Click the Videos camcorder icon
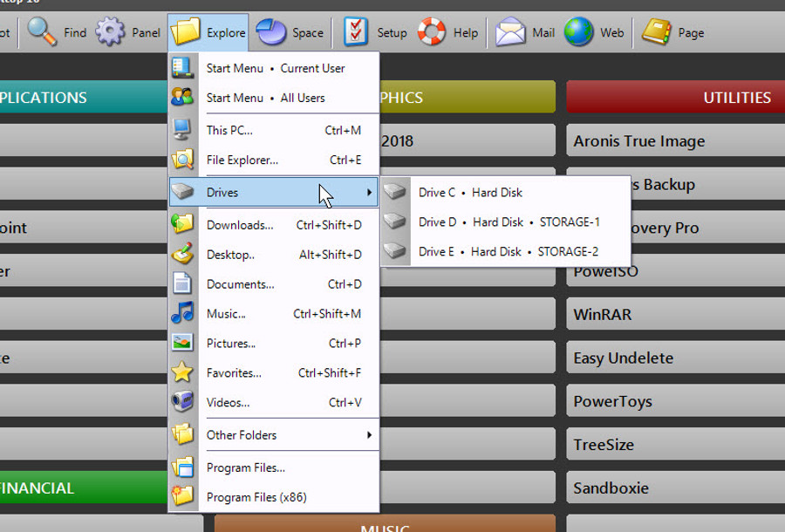The width and height of the screenshot is (785, 532). pyautogui.click(x=182, y=402)
